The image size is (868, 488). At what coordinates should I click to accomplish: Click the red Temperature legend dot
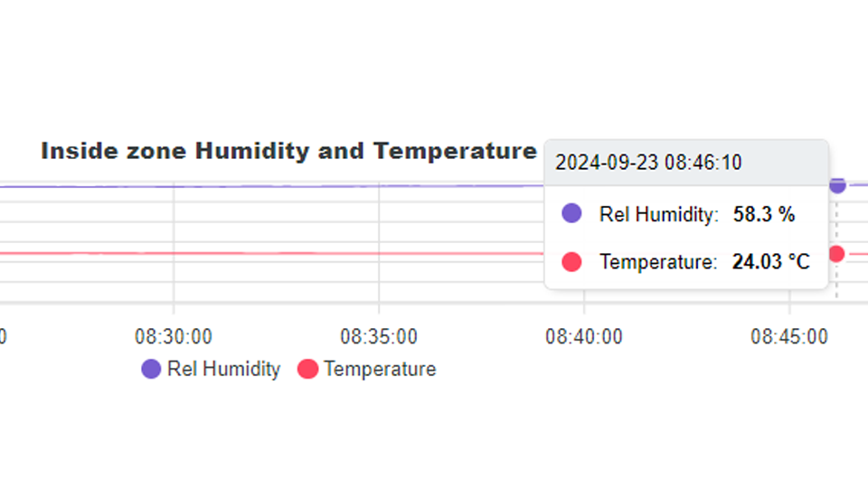pos(307,369)
